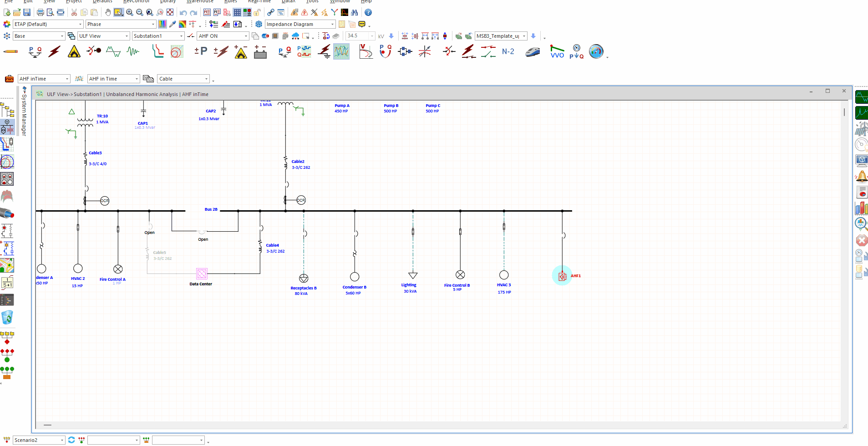The image size is (868, 446).
Task: Select the AHF1 filter element on diagram
Action: click(x=562, y=276)
